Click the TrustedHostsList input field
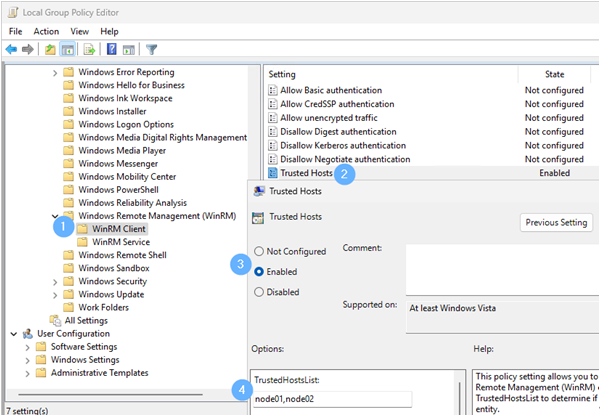This screenshot has width=600, height=415. coord(332,399)
